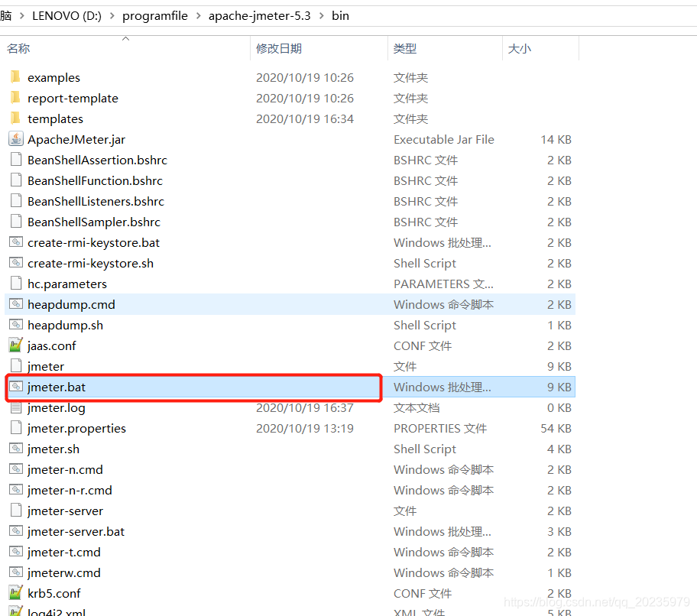Screen dimensions: 697x616
Task: Sort by the 修改日期 column header
Action: (279, 48)
